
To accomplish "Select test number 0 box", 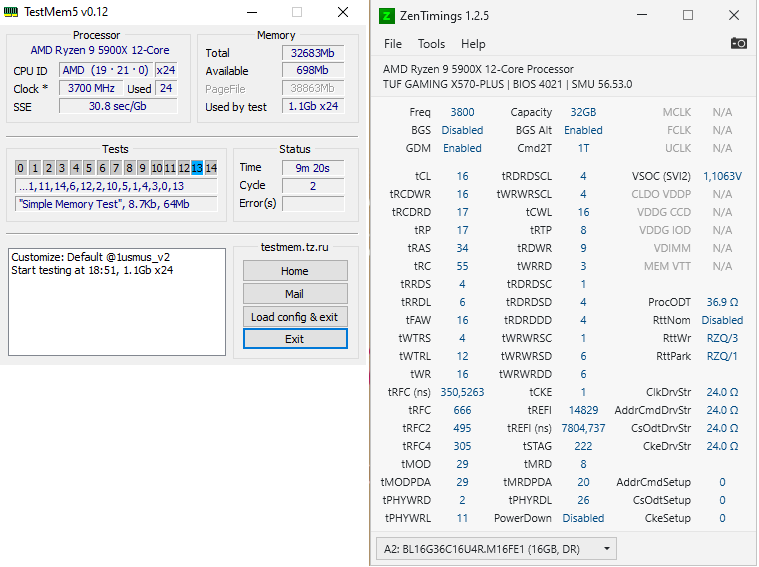I will point(20,168).
